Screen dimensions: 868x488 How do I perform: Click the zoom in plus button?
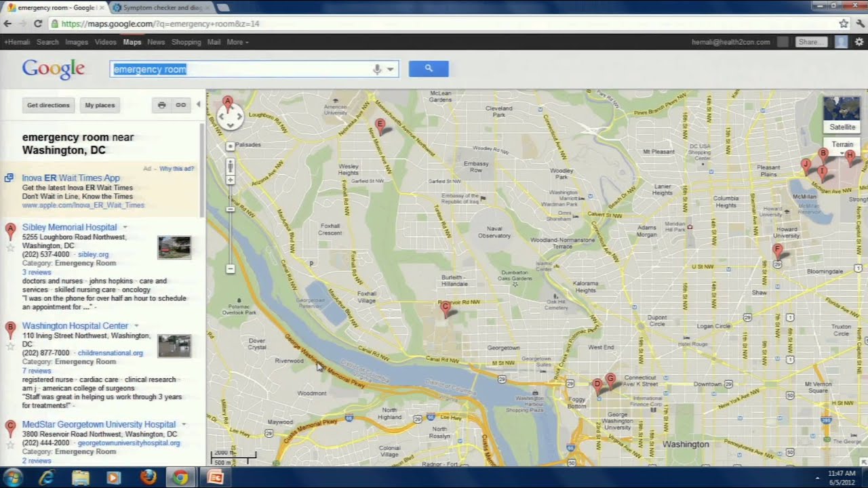click(x=231, y=180)
